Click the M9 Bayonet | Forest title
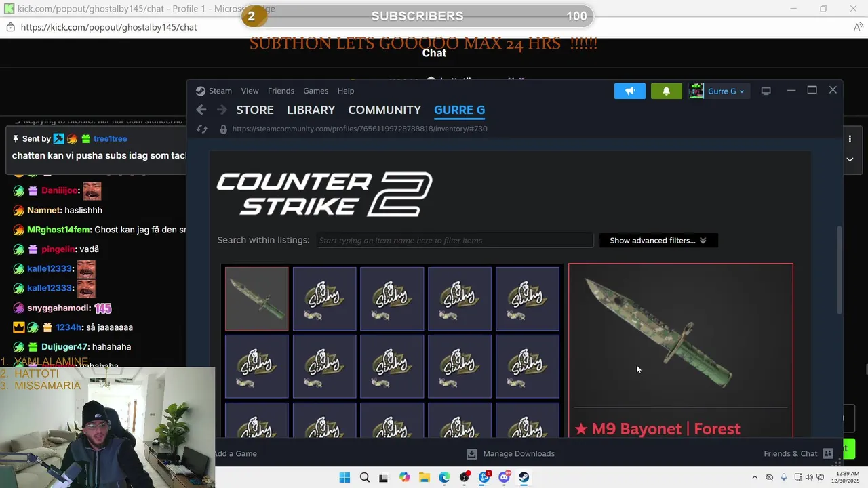The width and height of the screenshot is (868, 488). click(657, 429)
